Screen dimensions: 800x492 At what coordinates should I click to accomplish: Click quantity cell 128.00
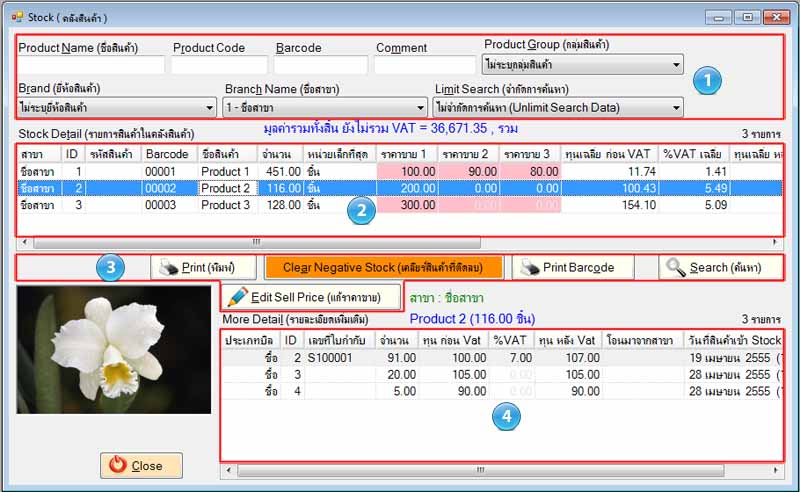[x=283, y=205]
